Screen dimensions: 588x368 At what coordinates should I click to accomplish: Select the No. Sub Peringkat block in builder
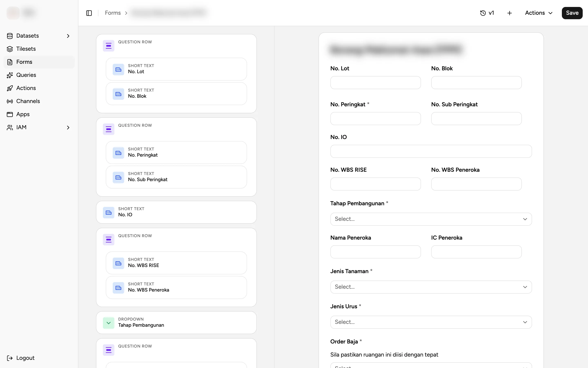click(x=176, y=177)
